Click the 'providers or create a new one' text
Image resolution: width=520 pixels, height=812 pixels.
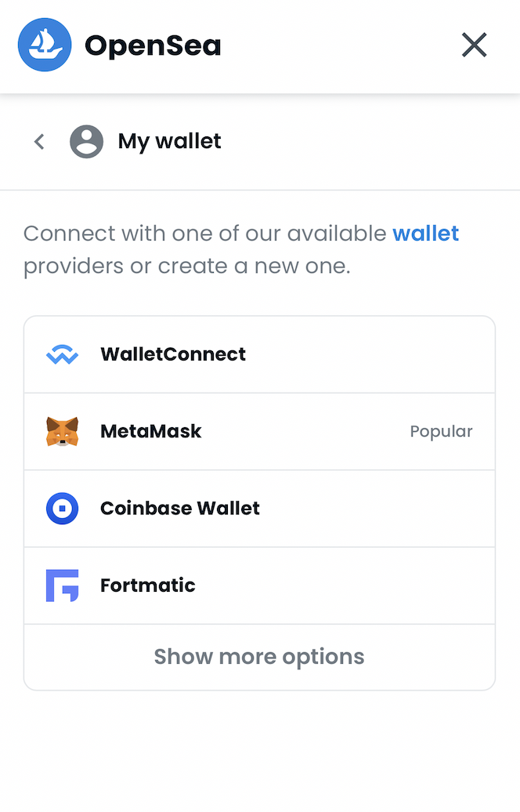(x=187, y=266)
